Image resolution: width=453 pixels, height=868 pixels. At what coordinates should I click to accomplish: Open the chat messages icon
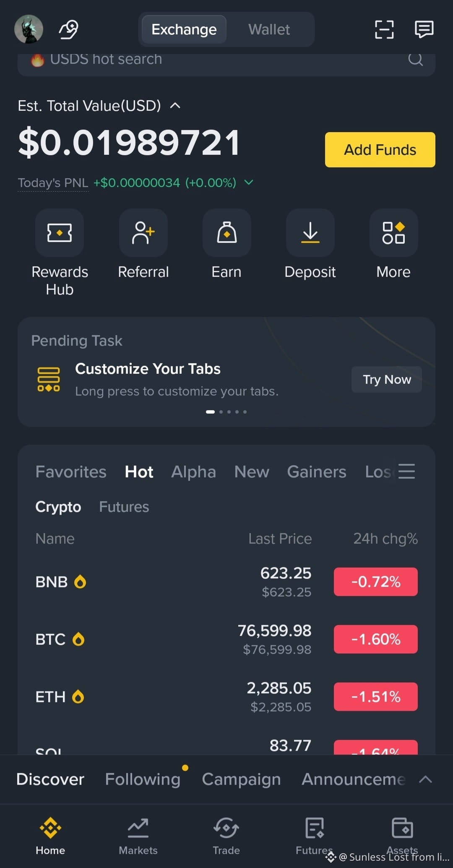(x=424, y=29)
